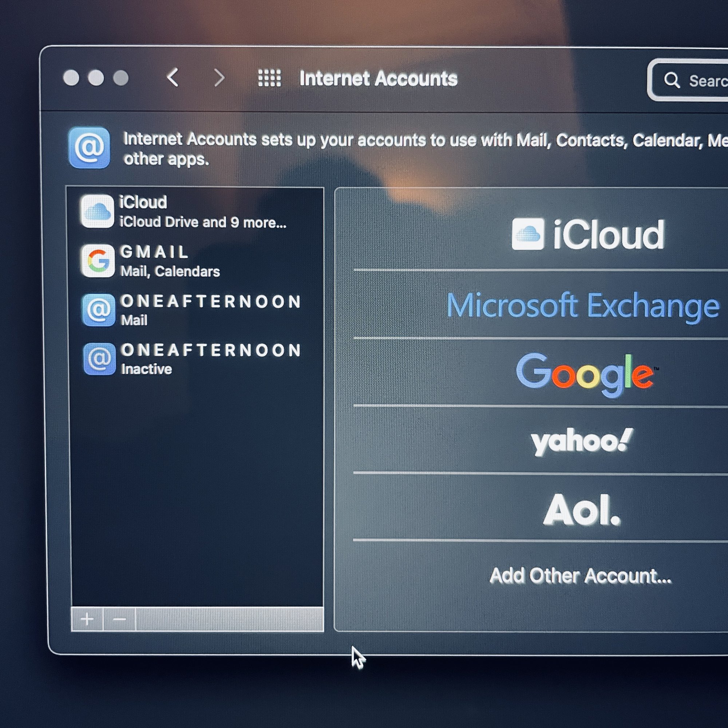Remove account with minus button

click(x=119, y=619)
